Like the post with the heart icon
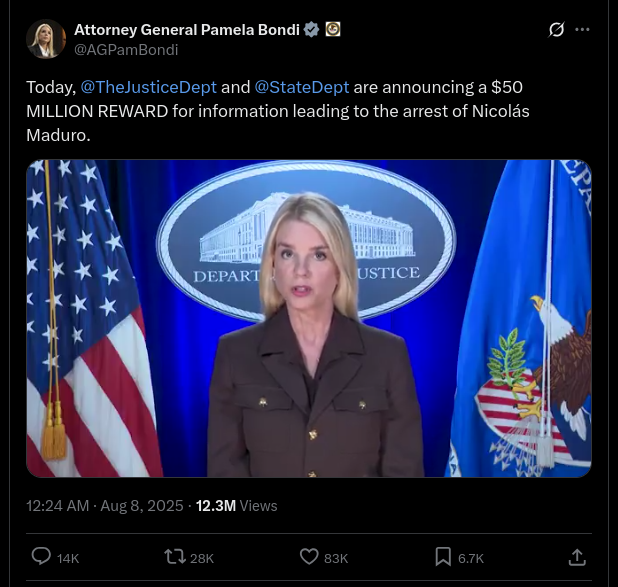 309,557
